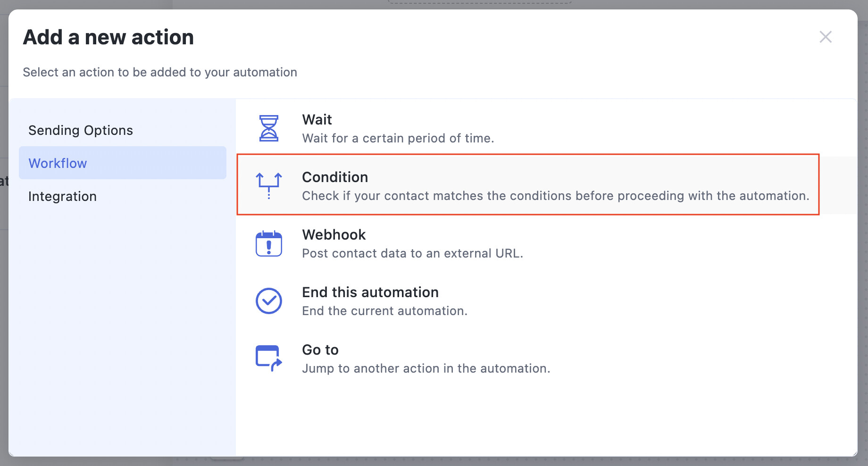Viewport: 868px width, 466px height.
Task: Add the Wait action by its title
Action: point(317,120)
